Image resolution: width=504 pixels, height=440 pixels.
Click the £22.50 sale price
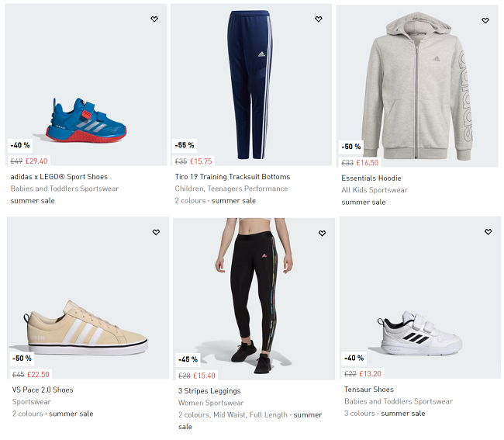point(38,375)
